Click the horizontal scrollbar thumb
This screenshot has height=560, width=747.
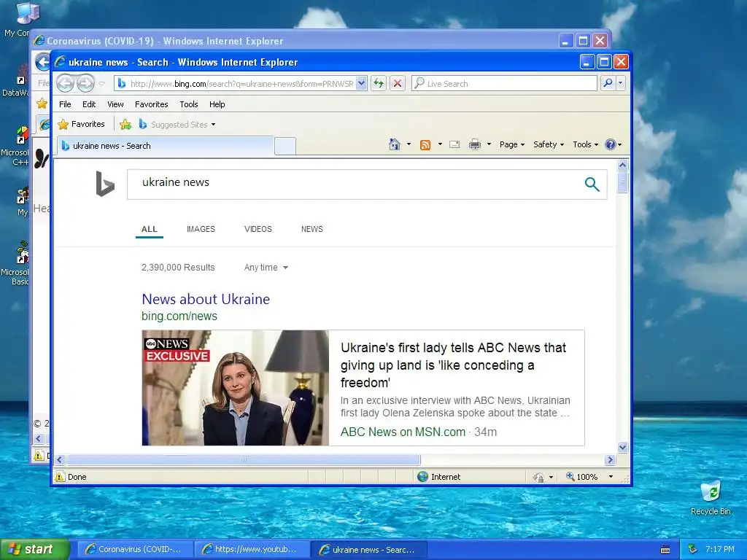[x=244, y=459]
